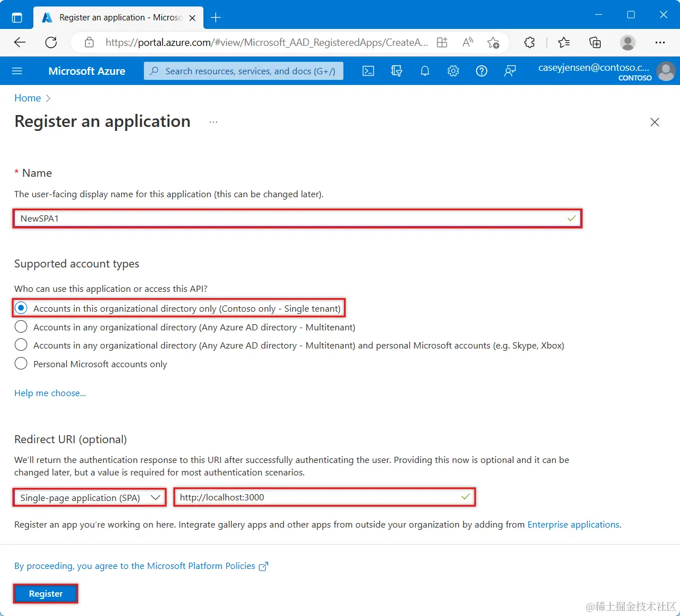
Task: Open the Azure notifications bell
Action: coord(425,71)
